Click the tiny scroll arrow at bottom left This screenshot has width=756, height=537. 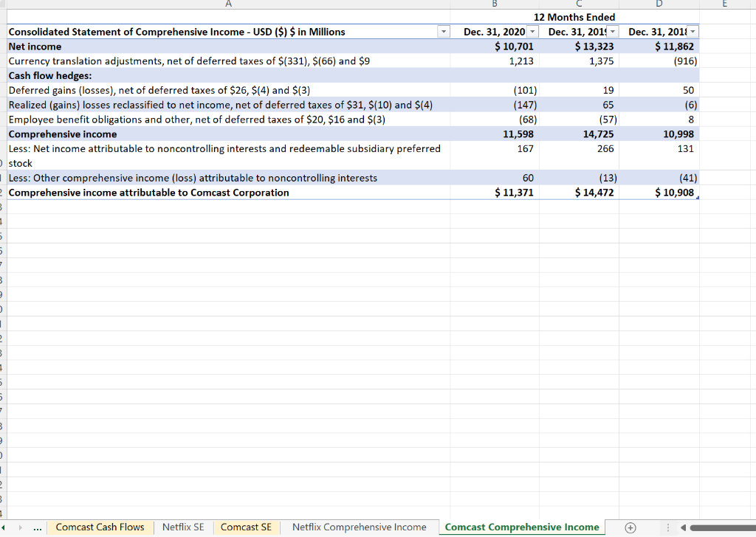tap(3, 527)
